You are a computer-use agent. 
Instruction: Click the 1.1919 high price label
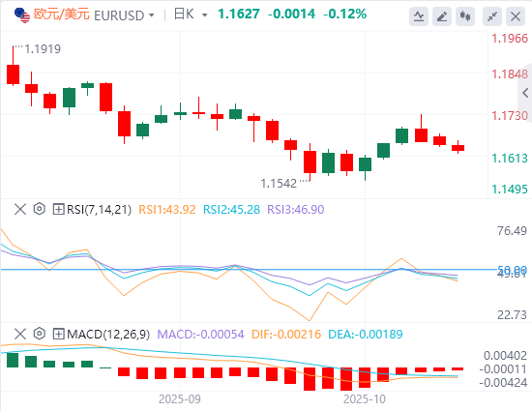click(x=43, y=49)
